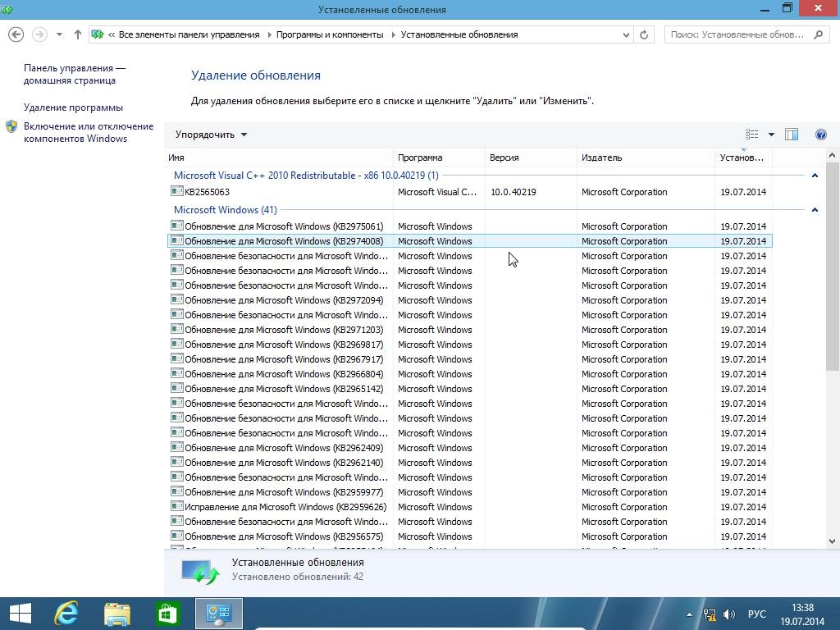Open Windows Store from taskbar
This screenshot has width=840, height=630.
(x=167, y=614)
